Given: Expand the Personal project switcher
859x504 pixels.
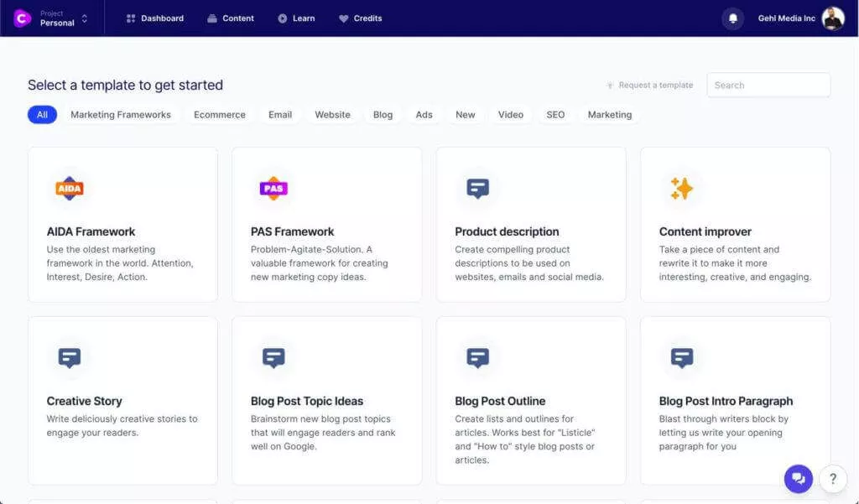Looking at the screenshot, I should click(64, 18).
